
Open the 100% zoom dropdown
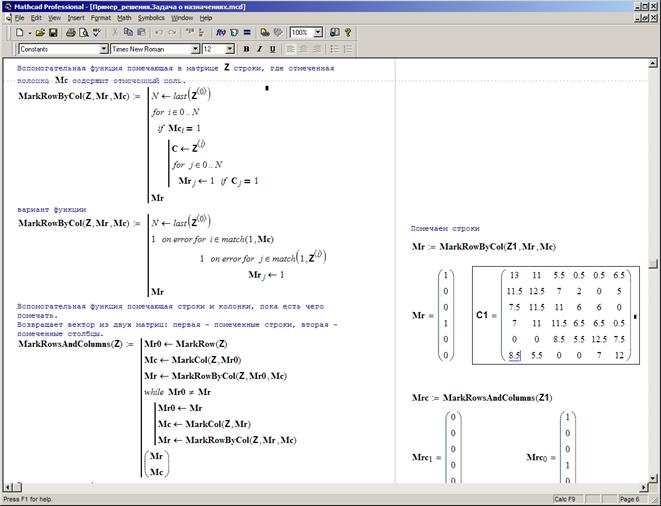coord(318,32)
